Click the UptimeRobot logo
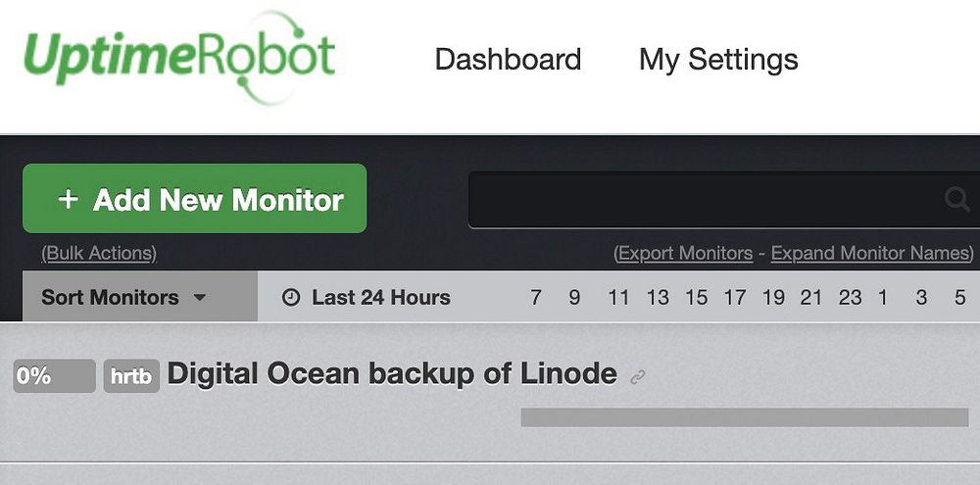Screen dimensions: 980x485 (x=178, y=57)
